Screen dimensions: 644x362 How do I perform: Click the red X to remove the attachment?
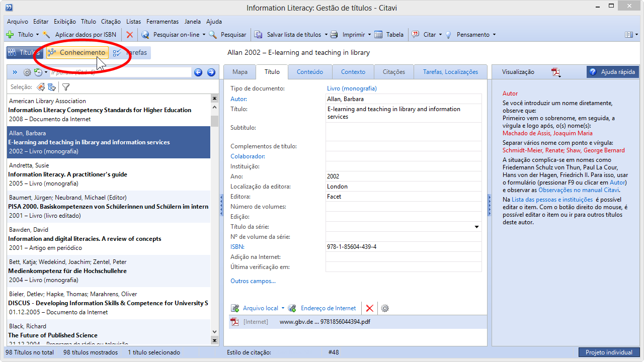[370, 308]
